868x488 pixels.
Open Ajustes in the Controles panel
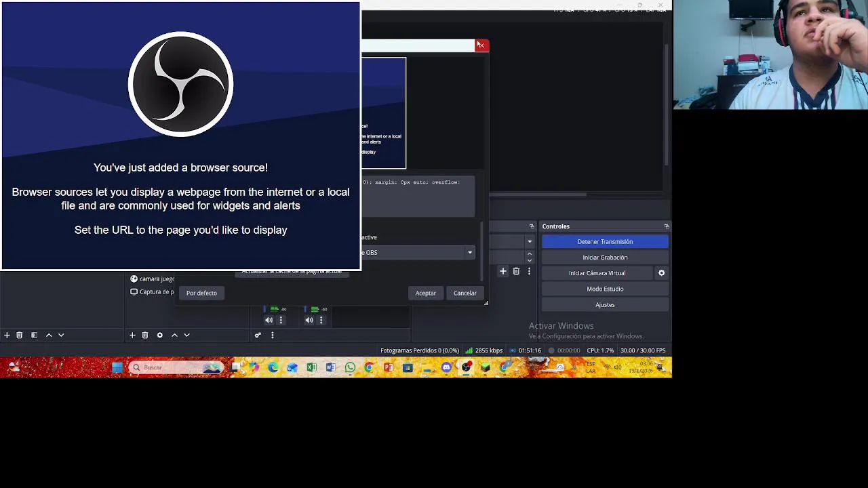click(605, 305)
